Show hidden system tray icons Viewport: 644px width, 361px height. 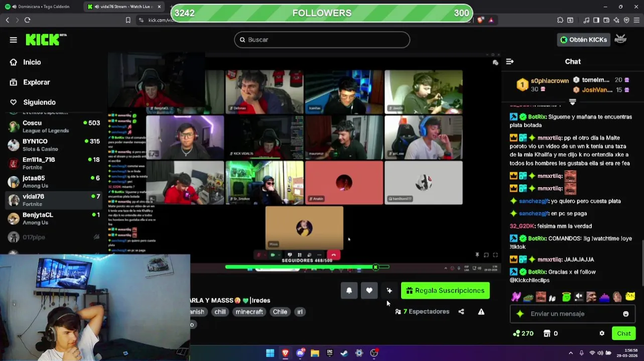point(571,353)
